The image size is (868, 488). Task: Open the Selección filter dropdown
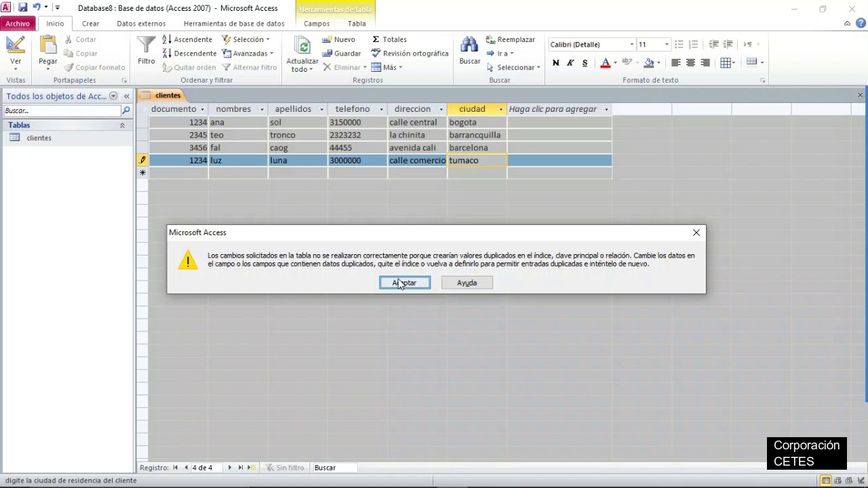click(246, 39)
